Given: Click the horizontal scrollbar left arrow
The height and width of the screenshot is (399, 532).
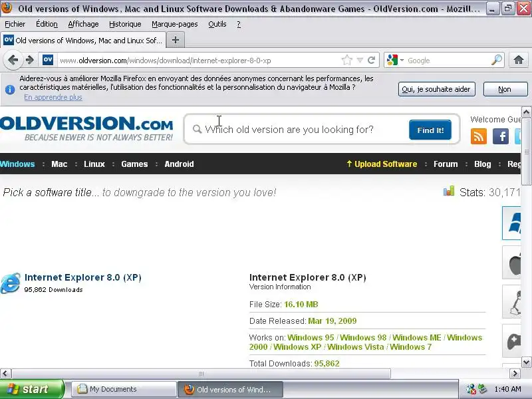Looking at the screenshot, I should pos(5,374).
